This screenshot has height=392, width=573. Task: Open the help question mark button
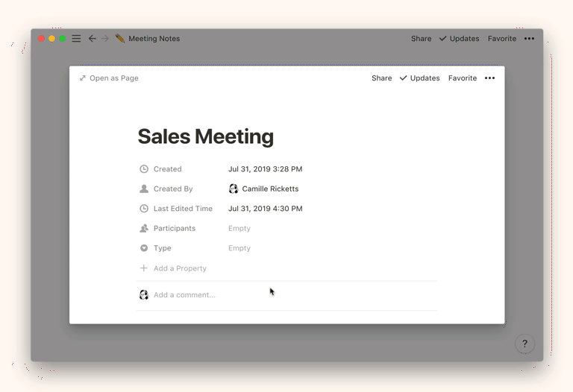point(525,344)
